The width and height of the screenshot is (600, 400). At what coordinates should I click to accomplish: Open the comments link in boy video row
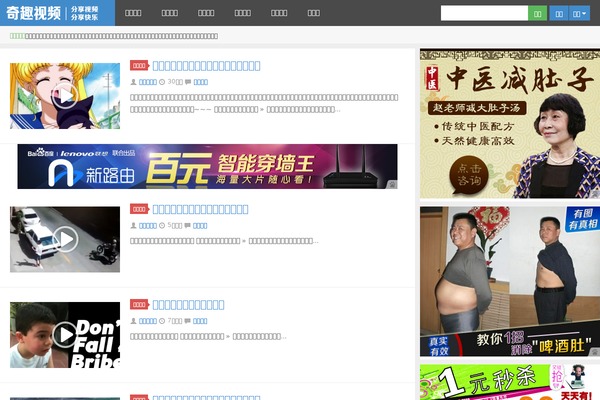click(200, 321)
